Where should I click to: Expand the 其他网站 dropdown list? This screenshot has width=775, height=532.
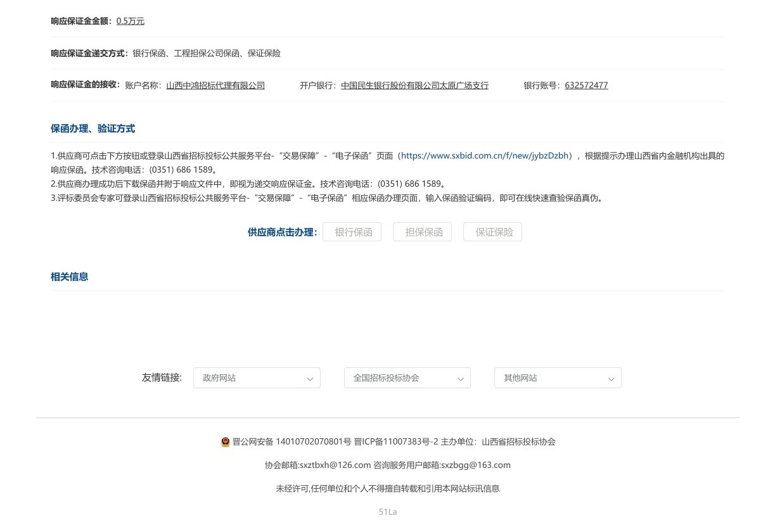point(557,378)
